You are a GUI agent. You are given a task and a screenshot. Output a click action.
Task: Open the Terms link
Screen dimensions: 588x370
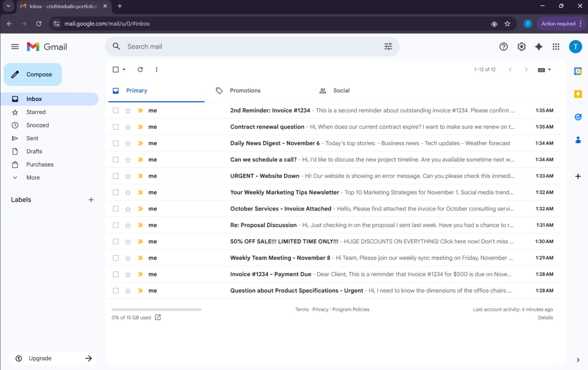[302, 309]
